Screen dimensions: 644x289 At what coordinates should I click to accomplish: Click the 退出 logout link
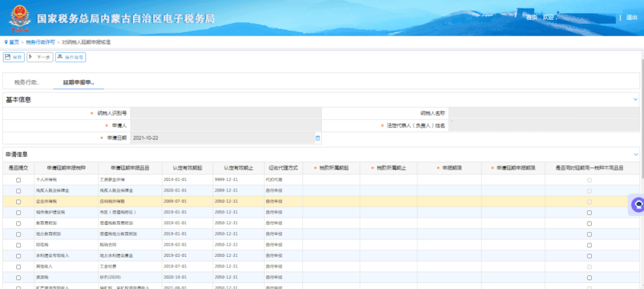click(631, 18)
